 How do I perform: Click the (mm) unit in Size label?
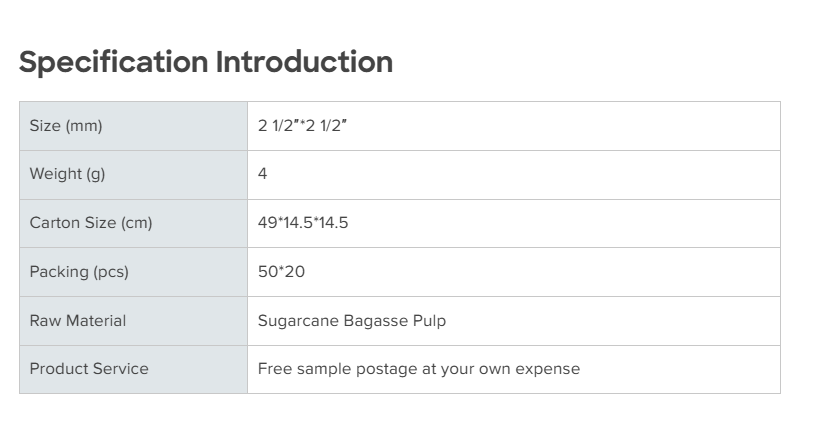pyautogui.click(x=84, y=126)
